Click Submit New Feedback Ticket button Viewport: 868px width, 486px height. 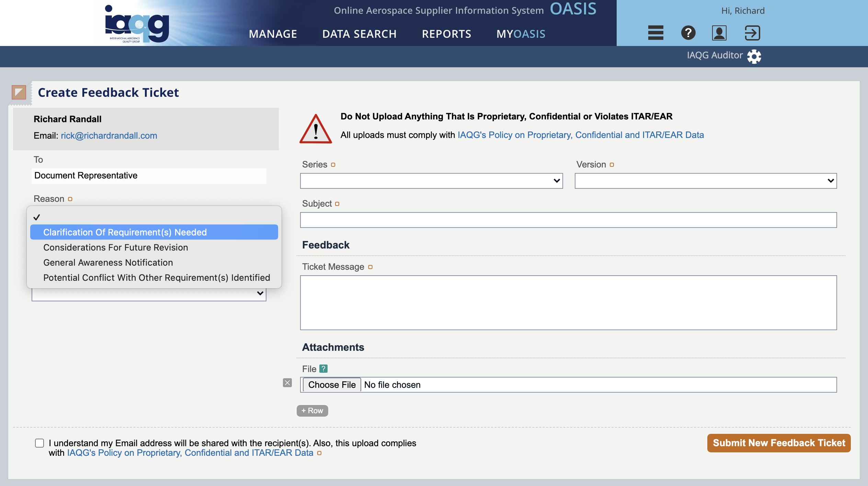(x=779, y=443)
